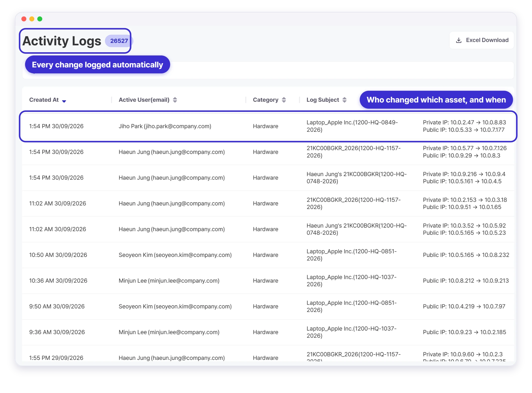Select the 1:55 PM 29/09/2026 timestamp
The height and width of the screenshot is (393, 532).
56,358
